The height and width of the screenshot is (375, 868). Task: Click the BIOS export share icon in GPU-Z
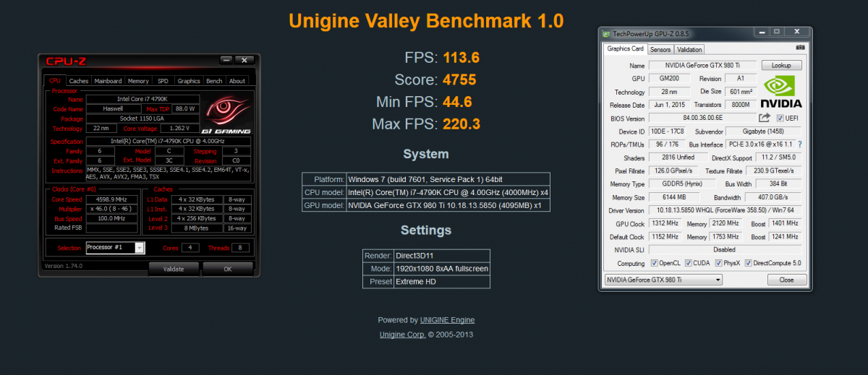tap(765, 118)
